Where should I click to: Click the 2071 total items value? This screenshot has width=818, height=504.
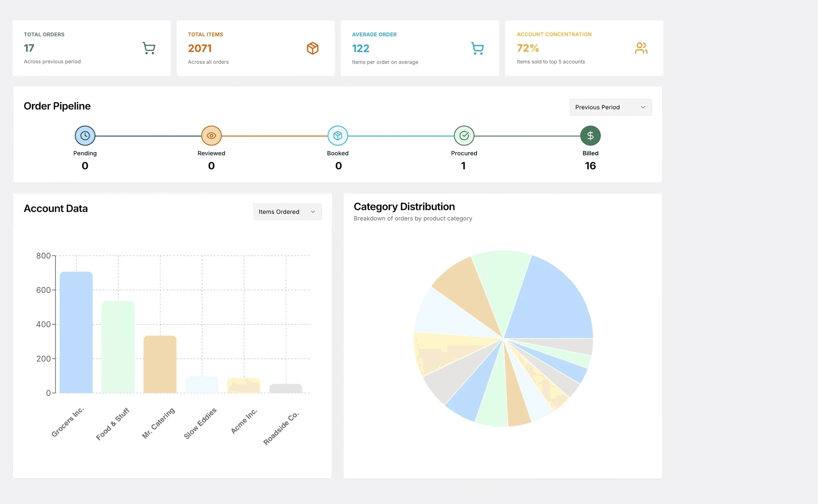click(200, 48)
